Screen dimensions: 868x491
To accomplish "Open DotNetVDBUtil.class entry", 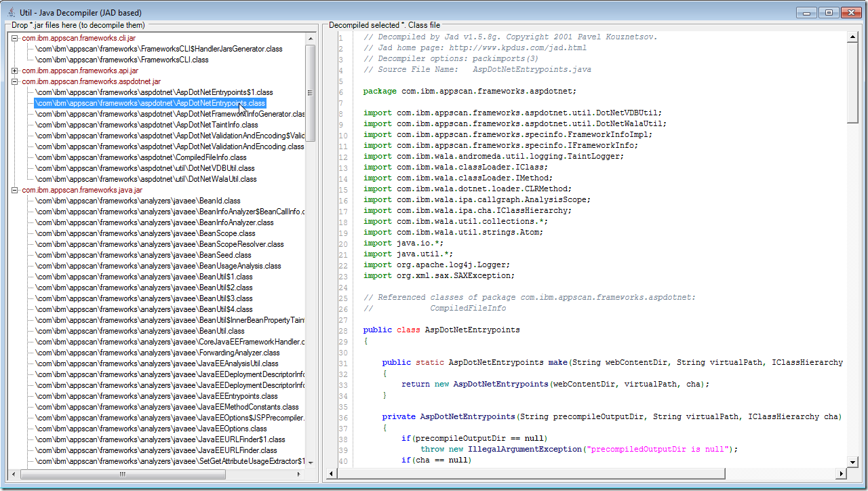I will coord(145,168).
